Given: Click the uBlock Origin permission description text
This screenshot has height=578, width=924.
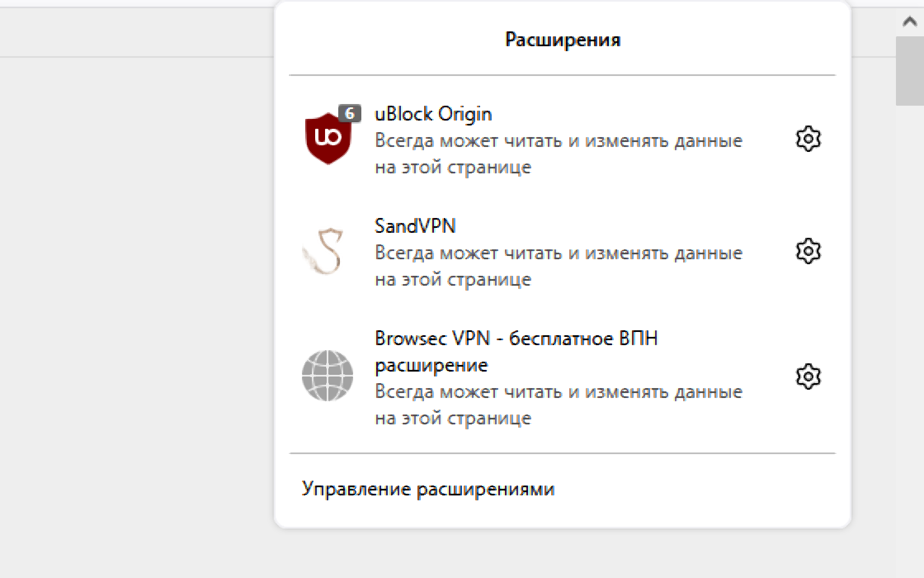Looking at the screenshot, I should pyautogui.click(x=558, y=154).
